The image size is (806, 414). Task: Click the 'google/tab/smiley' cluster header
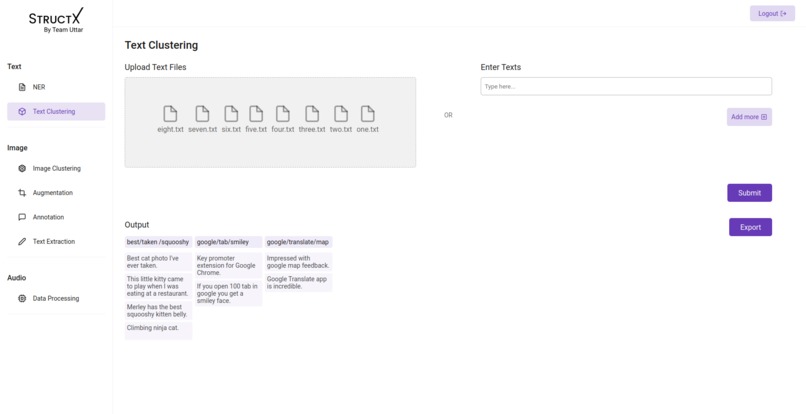point(228,242)
